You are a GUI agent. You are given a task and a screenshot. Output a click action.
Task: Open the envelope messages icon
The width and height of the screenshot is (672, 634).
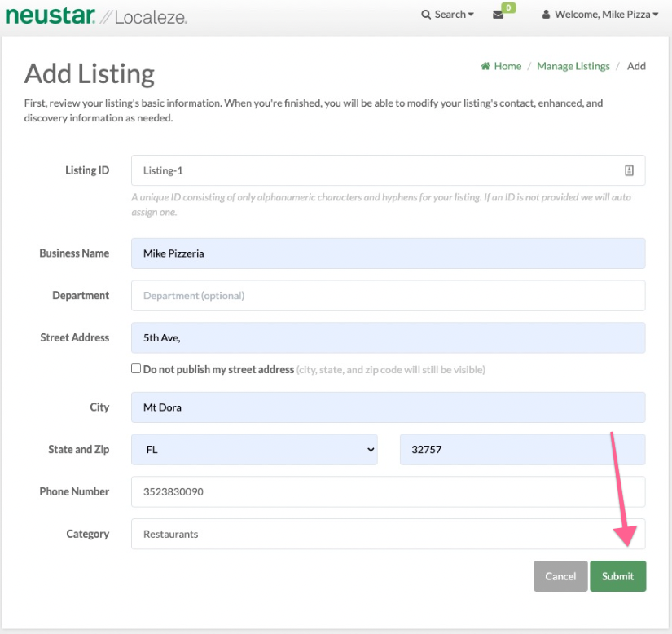499,15
